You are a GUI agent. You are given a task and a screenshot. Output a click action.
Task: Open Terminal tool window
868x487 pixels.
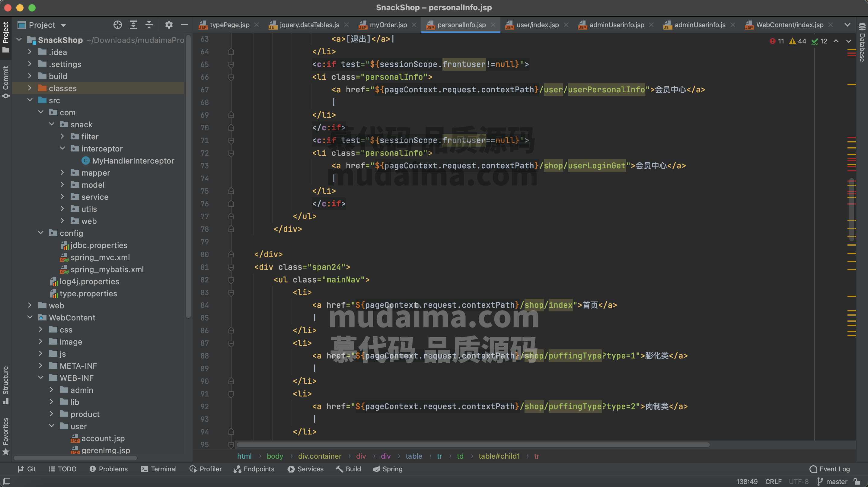159,469
